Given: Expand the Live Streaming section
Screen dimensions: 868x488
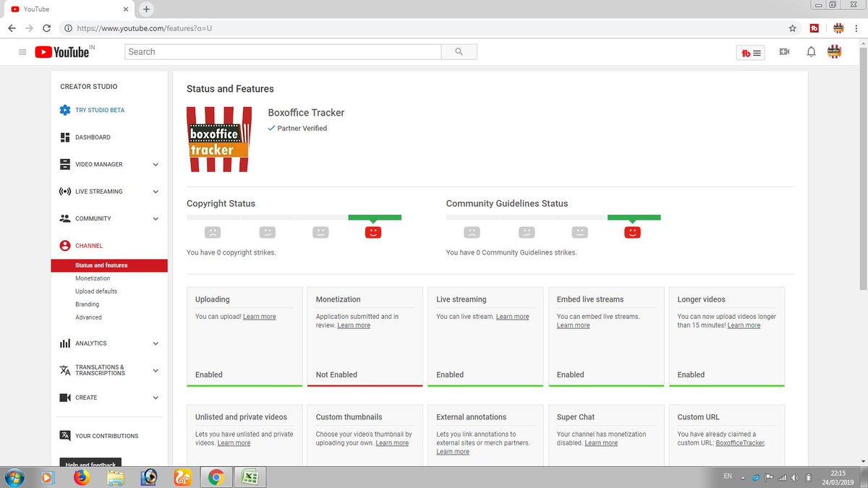Looking at the screenshot, I should 156,192.
